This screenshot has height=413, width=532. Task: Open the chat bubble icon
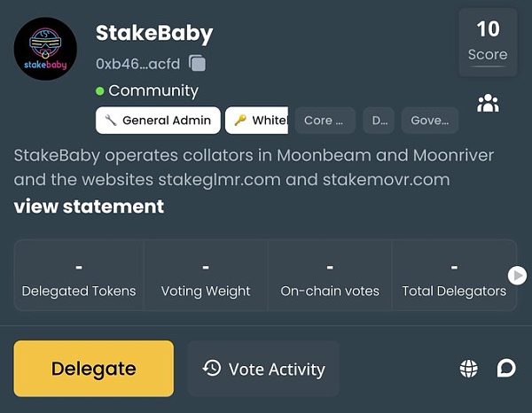click(x=506, y=368)
